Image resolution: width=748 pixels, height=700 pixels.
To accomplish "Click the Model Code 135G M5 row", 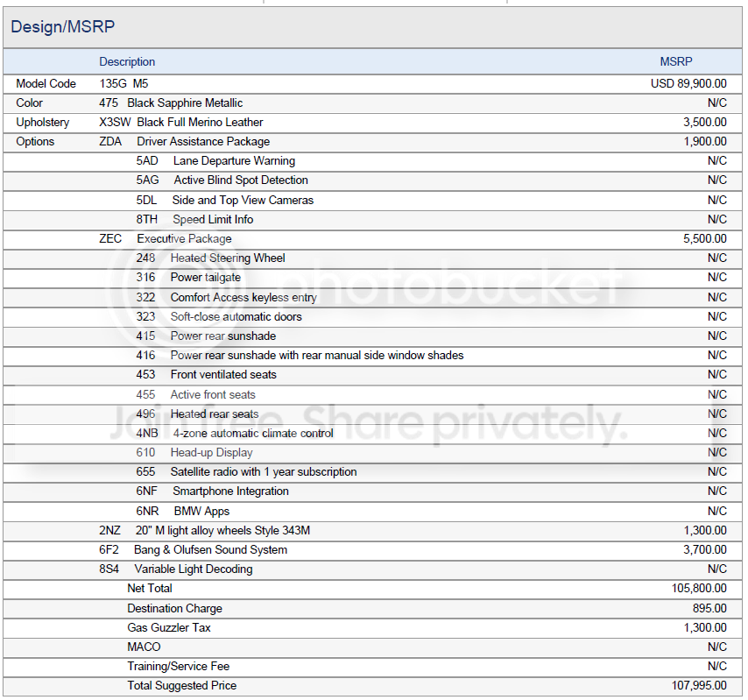I will pos(372,84).
